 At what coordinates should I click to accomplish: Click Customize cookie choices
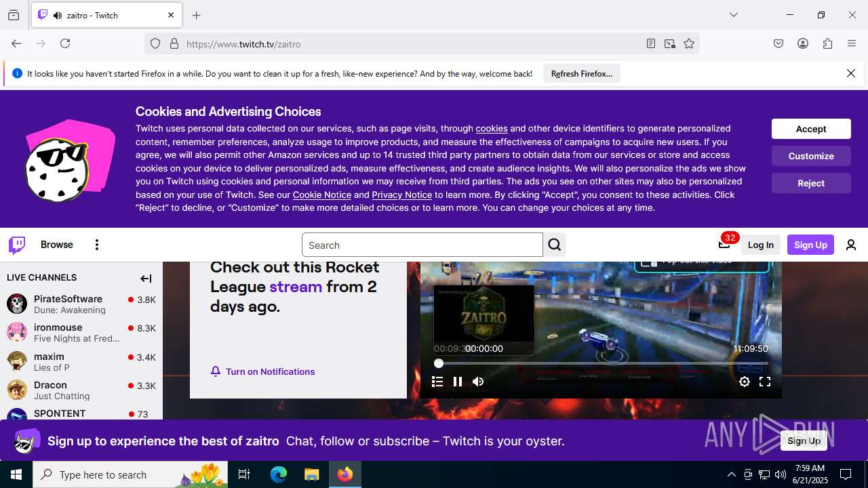pyautogui.click(x=811, y=156)
